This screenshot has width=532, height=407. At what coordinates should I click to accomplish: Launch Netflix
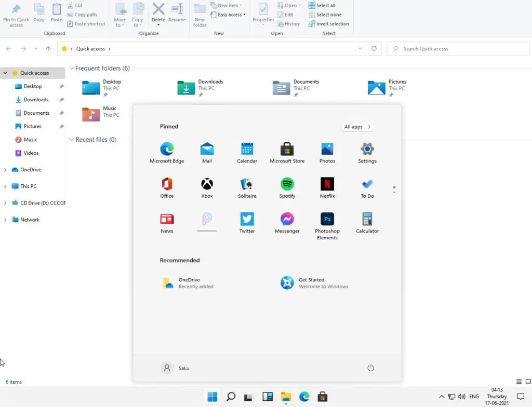pos(327,188)
